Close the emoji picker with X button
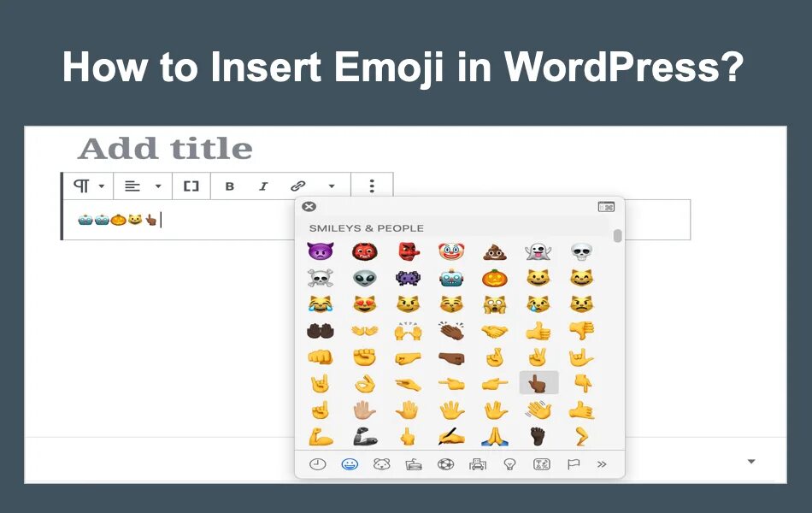 [309, 206]
